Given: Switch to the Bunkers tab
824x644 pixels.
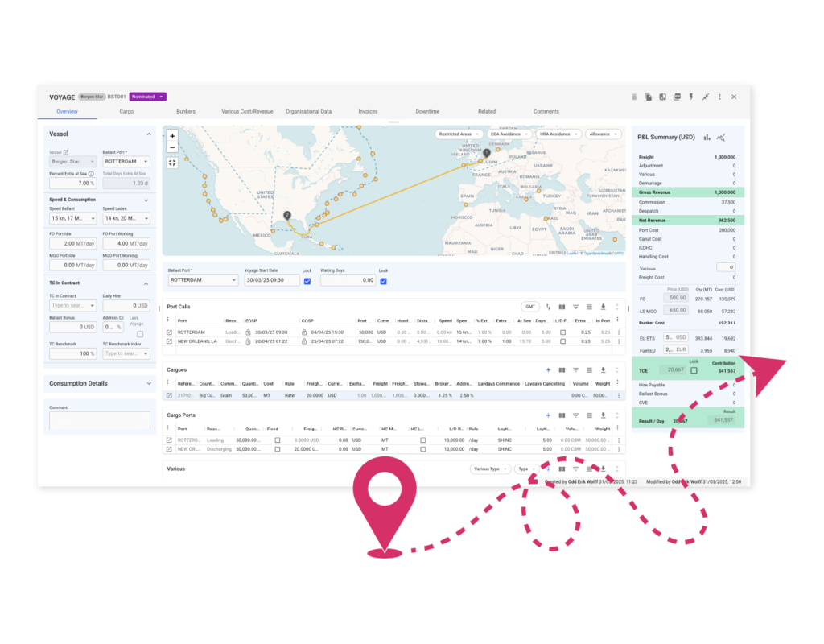Looking at the screenshot, I should [x=186, y=111].
